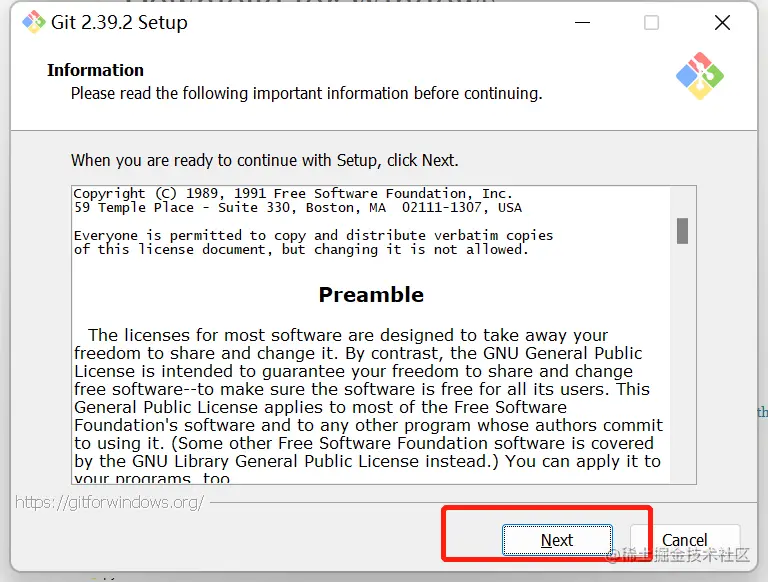Click the 'Information' page heading
768x582 pixels.
tap(96, 70)
